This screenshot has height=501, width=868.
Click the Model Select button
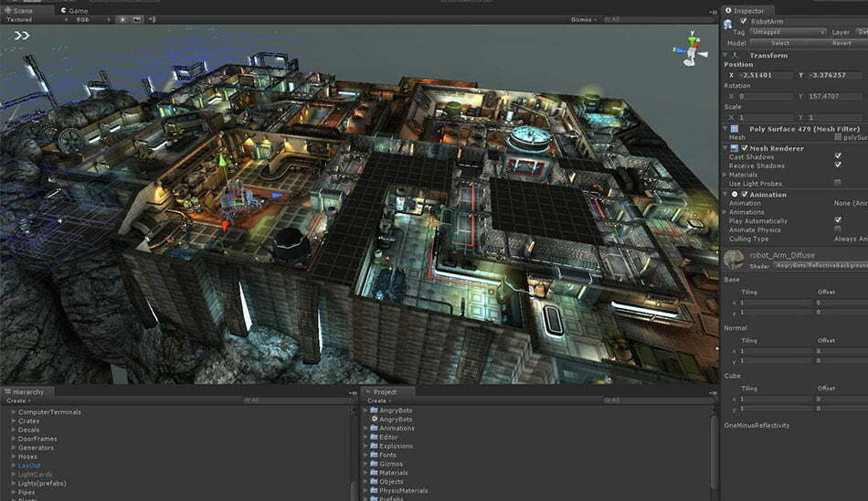click(x=780, y=43)
